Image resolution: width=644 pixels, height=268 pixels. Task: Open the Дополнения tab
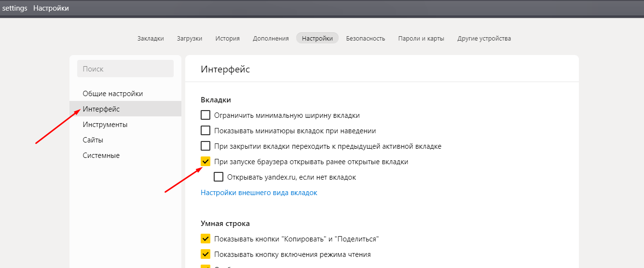[271, 39]
